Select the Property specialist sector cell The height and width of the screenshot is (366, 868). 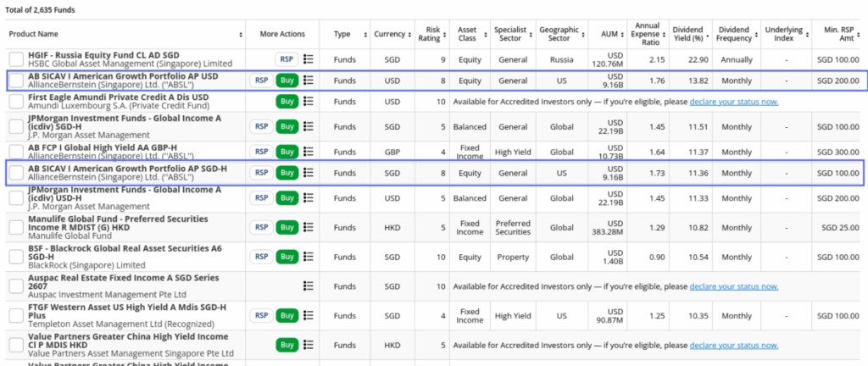pyautogui.click(x=513, y=257)
